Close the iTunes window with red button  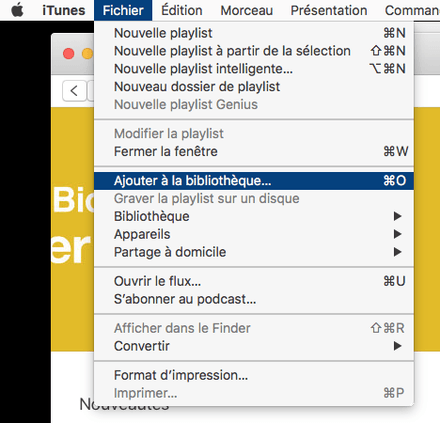pyautogui.click(x=68, y=53)
